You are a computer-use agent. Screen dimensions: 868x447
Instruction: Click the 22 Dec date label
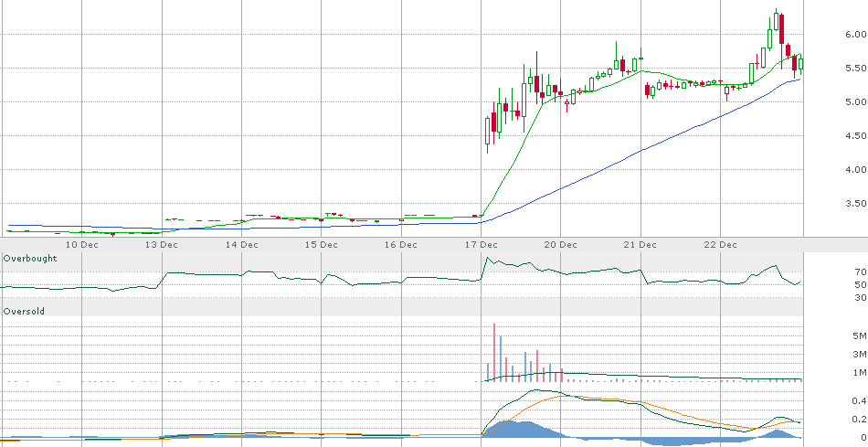[x=720, y=244]
